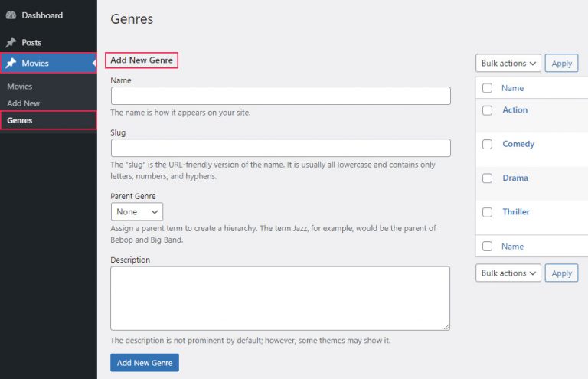Open the bottom Bulk actions dropdown
This screenshot has width=588, height=379.
508,273
